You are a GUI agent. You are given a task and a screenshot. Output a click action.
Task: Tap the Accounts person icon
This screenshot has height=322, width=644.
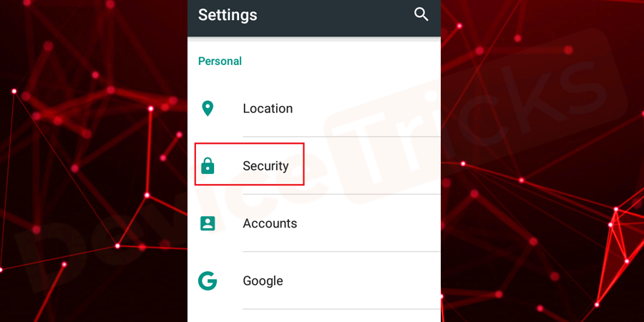(208, 223)
